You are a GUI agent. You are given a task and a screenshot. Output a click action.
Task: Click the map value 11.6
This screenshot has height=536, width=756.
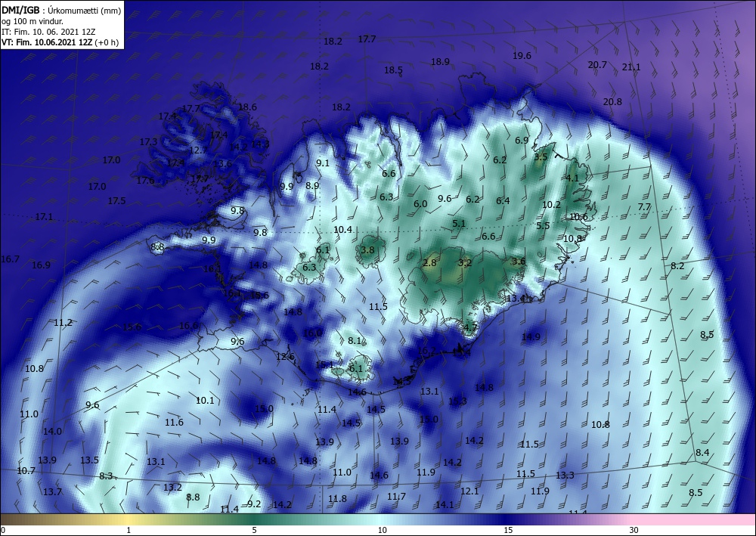(174, 423)
